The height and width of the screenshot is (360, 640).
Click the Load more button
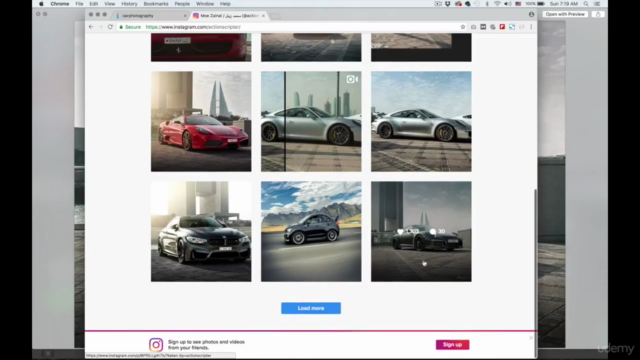311,308
